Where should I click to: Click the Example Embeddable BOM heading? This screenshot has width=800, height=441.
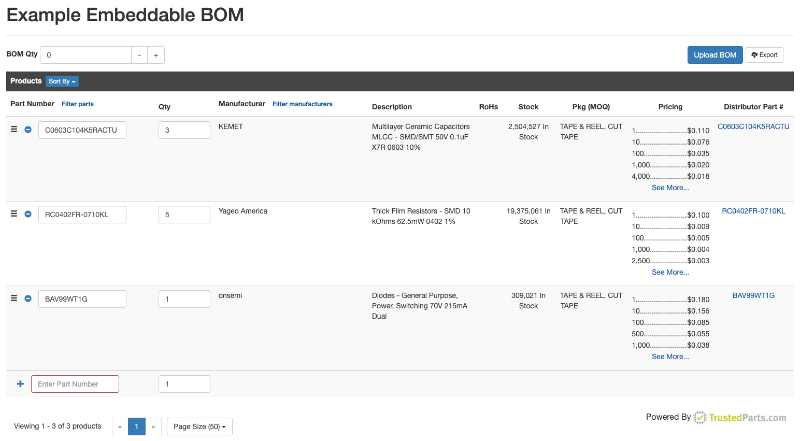point(125,15)
